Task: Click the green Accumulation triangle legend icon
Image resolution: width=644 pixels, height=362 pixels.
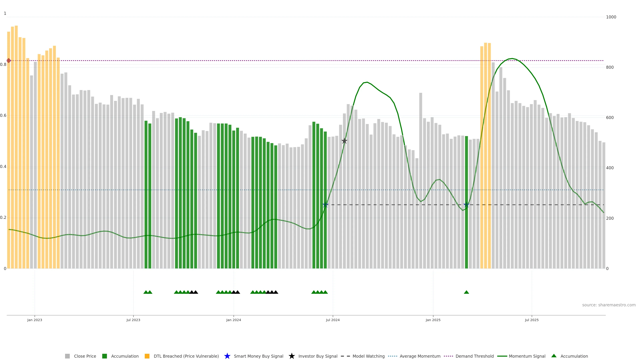Action: click(x=554, y=356)
